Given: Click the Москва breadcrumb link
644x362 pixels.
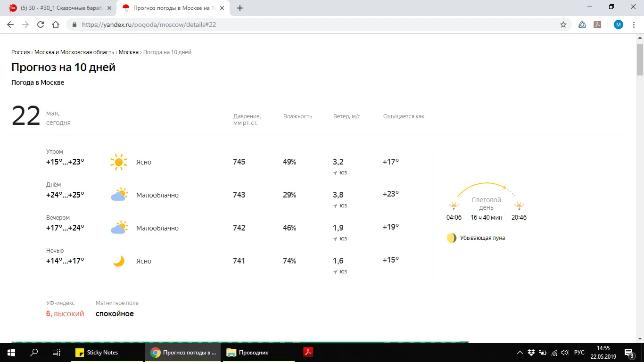Looking at the screenshot, I should coord(128,52).
